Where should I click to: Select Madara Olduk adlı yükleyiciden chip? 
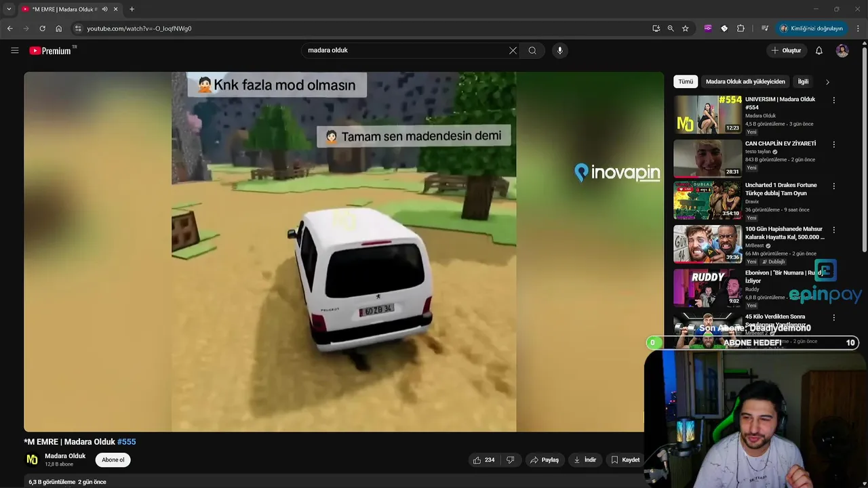[x=745, y=81]
